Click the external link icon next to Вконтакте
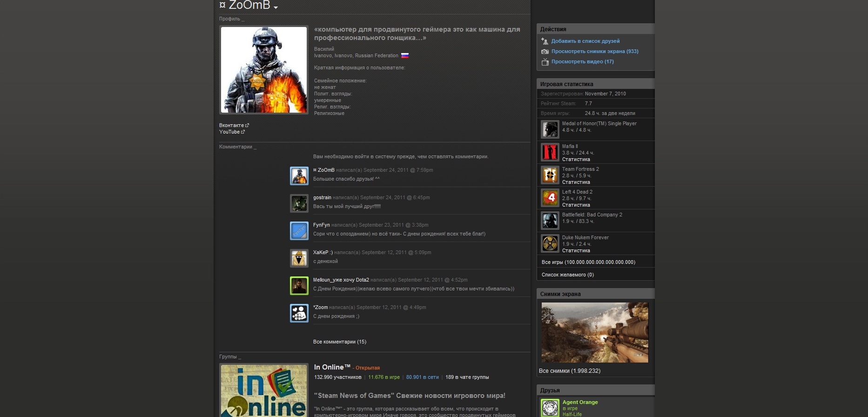This screenshot has height=417, width=868. (247, 125)
